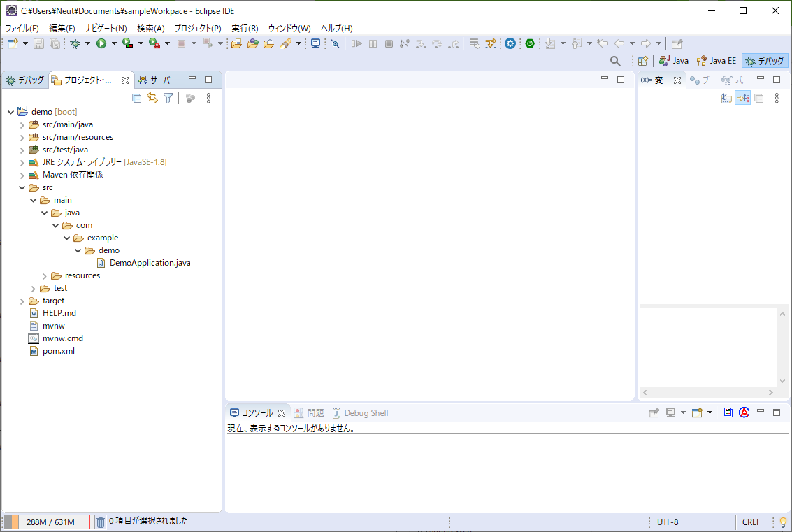This screenshot has width=792, height=532.
Task: Expand the resources folder under main
Action: pos(44,276)
